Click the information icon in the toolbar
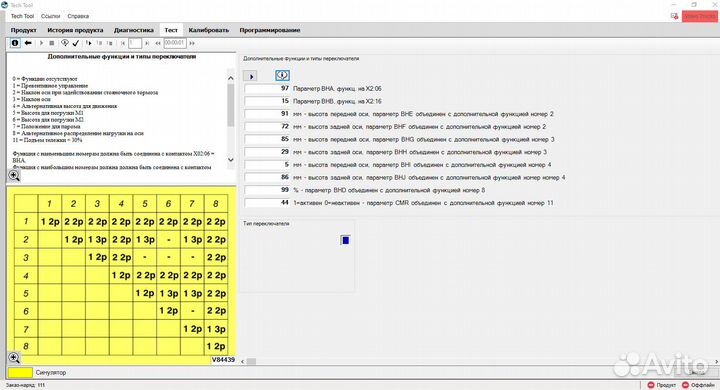Screen dimensions: 720x390 pos(15,43)
